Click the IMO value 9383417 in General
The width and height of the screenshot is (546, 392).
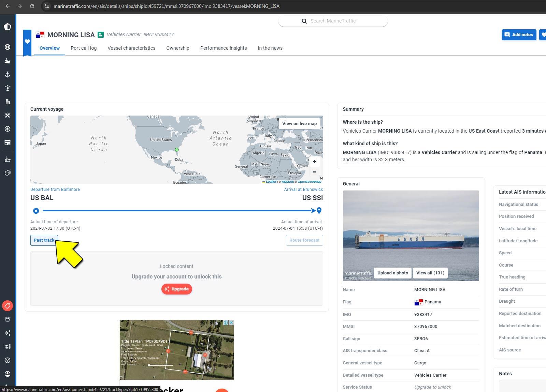pyautogui.click(x=423, y=314)
